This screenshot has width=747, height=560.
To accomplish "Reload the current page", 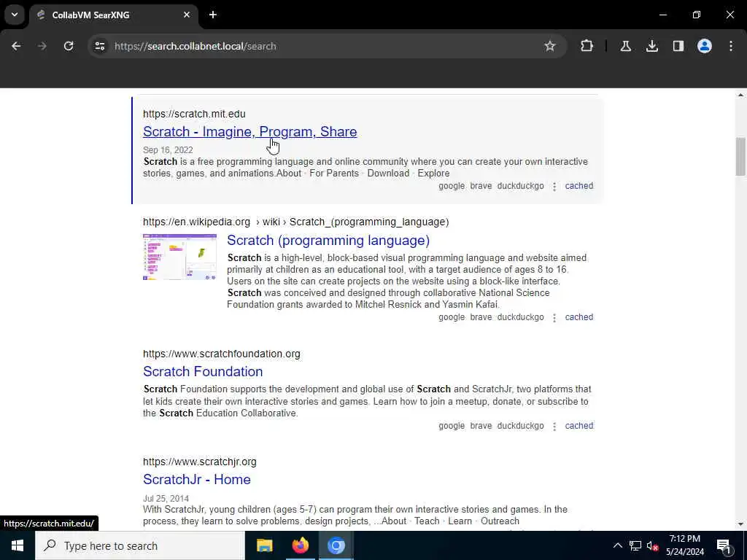I will (69, 46).
